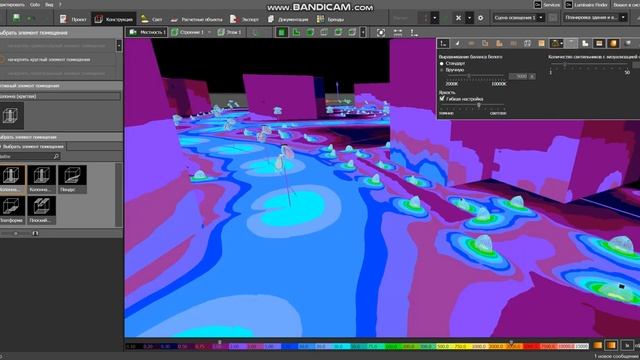640x360 pixels.
Task: Select the first Колонна element thumbnail
Action: pos(13,179)
